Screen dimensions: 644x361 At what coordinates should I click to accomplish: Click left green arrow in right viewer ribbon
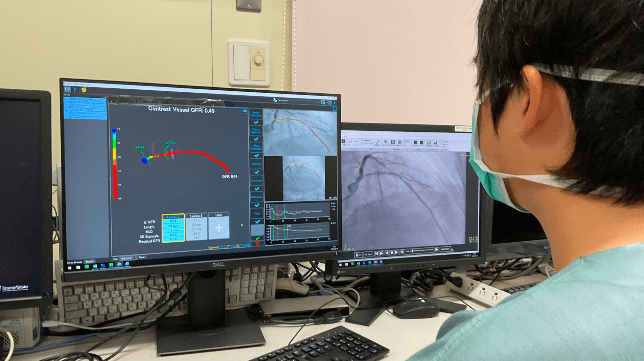point(350,141)
